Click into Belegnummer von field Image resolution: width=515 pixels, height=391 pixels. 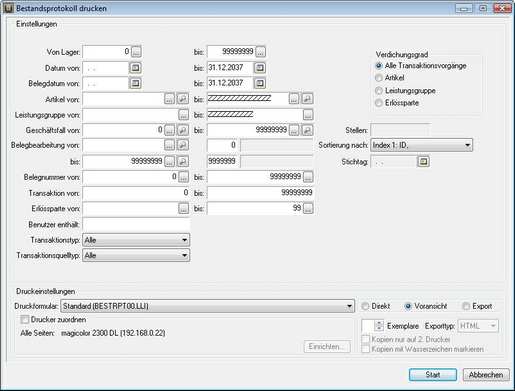130,177
